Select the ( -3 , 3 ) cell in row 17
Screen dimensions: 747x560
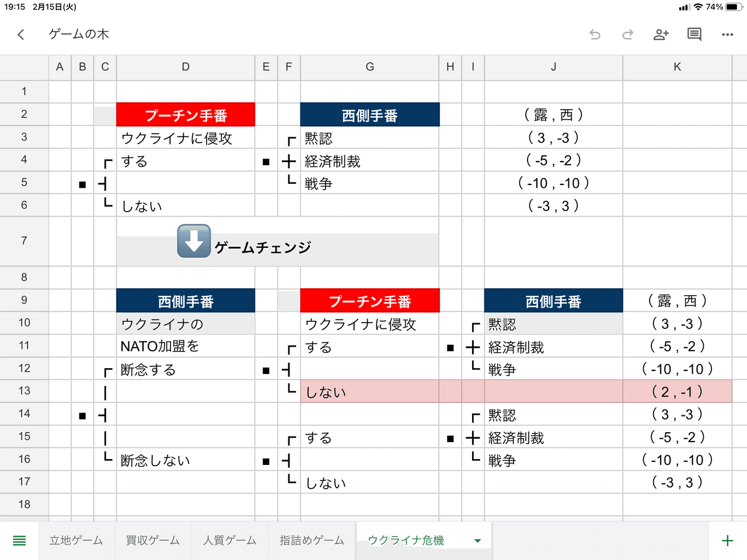point(678,482)
